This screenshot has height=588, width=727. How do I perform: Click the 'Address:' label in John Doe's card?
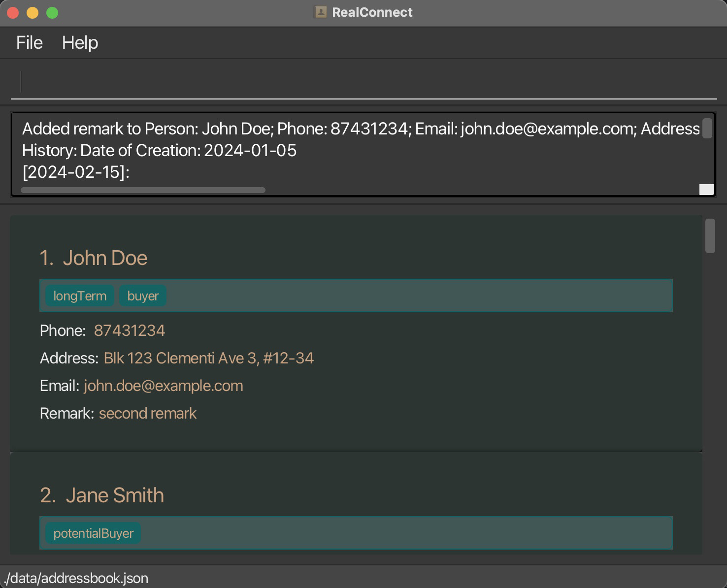click(x=69, y=358)
